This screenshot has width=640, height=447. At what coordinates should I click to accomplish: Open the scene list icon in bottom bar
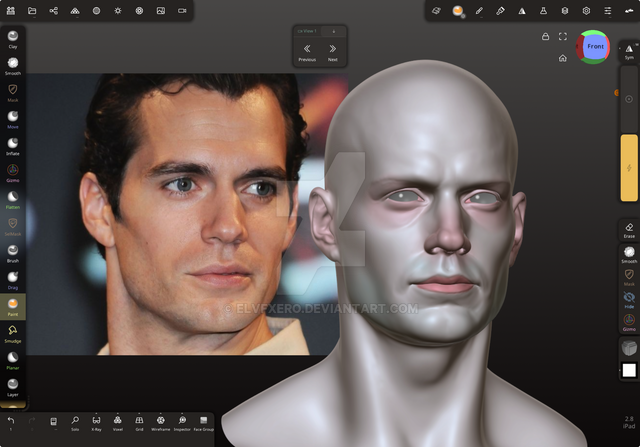point(53,423)
